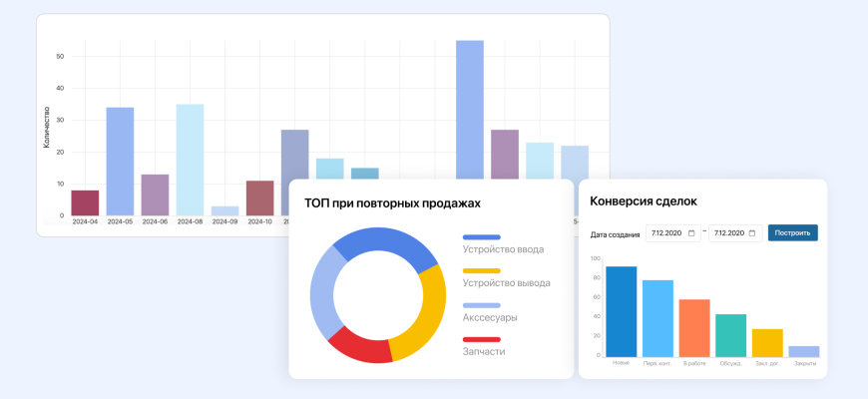Screen dimensions: 868x399
Task: Click the Построить button
Action: tap(792, 232)
